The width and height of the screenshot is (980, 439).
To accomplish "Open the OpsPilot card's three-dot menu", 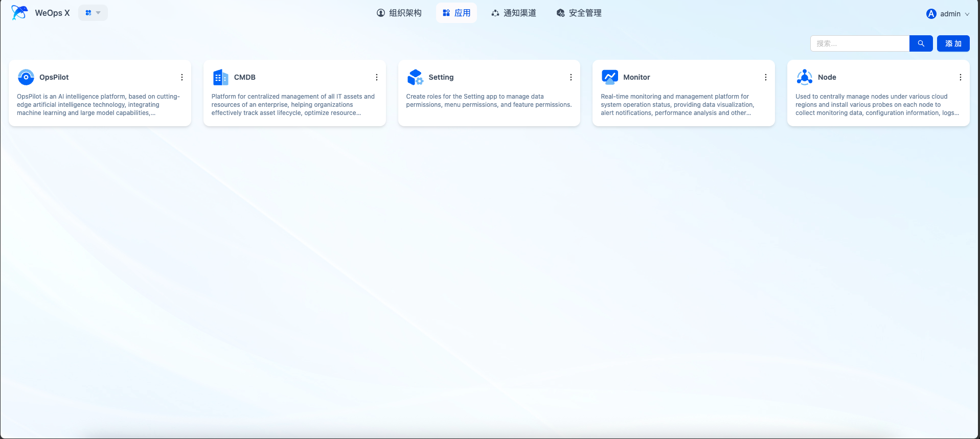I will (182, 77).
